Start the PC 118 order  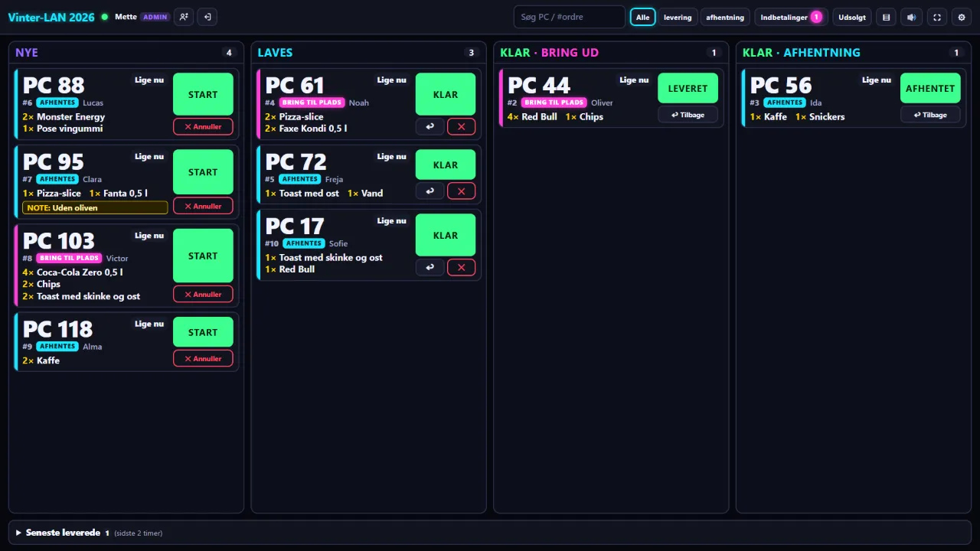coord(203,332)
